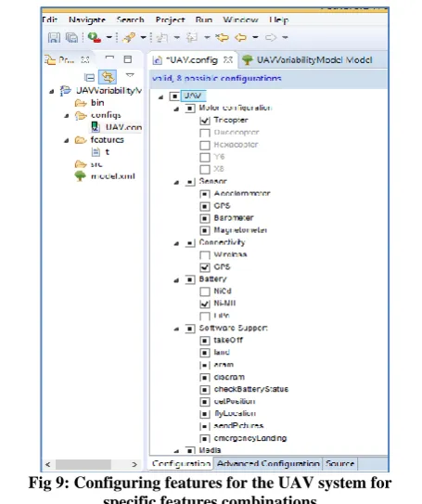Click the Collapse All icon in Project panel
The width and height of the screenshot is (422, 504).
pos(89,77)
